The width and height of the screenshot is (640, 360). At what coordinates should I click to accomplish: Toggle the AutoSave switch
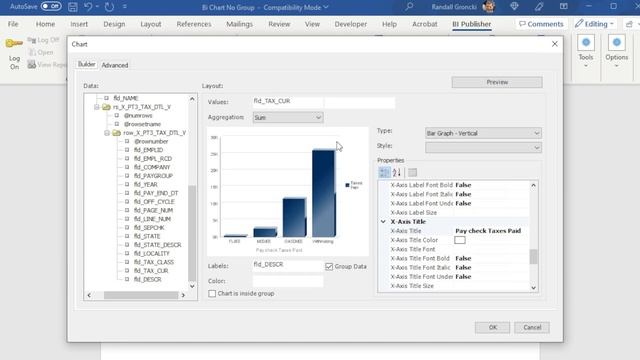pyautogui.click(x=51, y=7)
